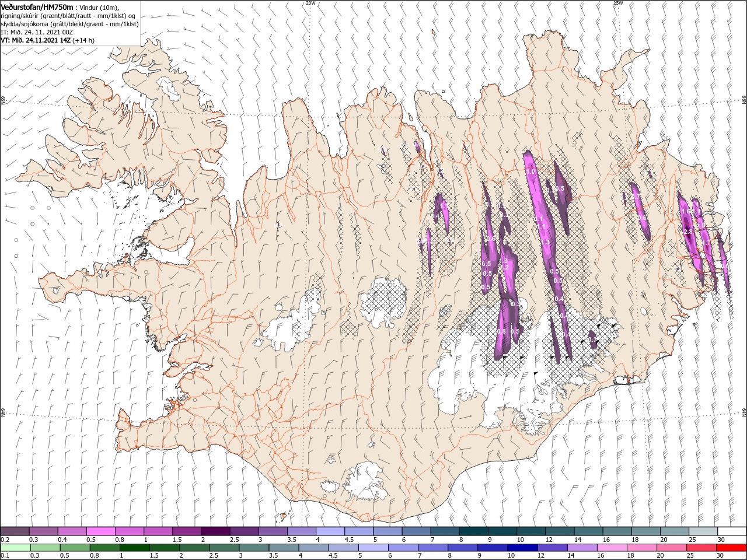Click the 2.8 snowfall value in the east
This screenshot has height=560, width=747.
[688, 232]
